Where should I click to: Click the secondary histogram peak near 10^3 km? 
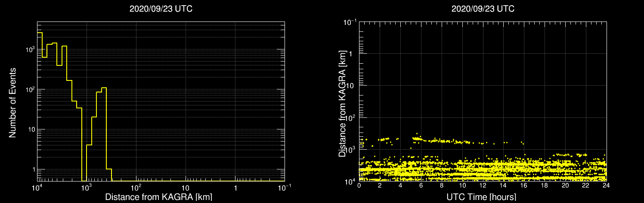(x=104, y=134)
